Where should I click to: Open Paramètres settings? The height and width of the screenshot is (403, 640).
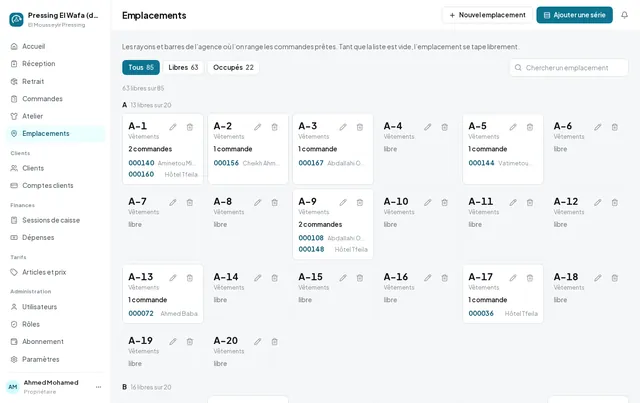pyautogui.click(x=55, y=359)
